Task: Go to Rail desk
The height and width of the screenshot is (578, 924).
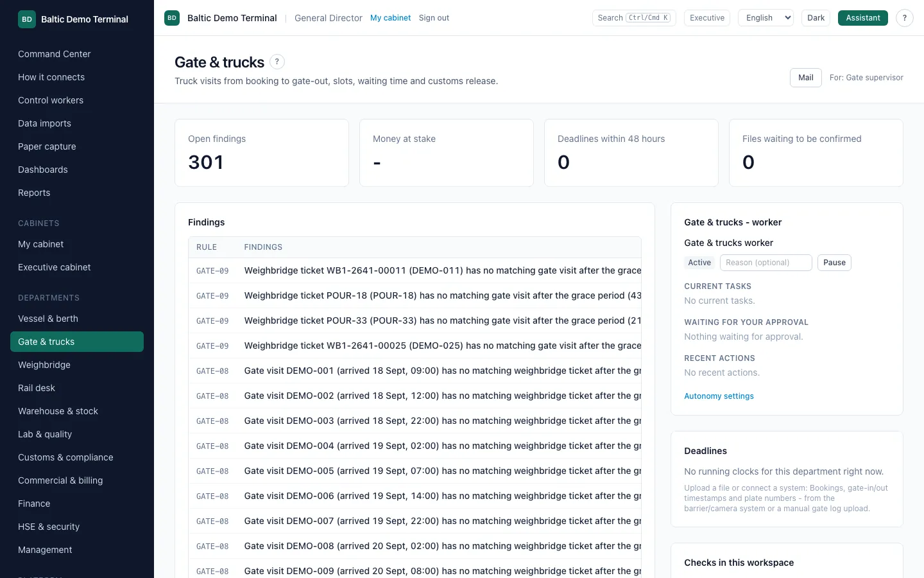Action: point(77,388)
